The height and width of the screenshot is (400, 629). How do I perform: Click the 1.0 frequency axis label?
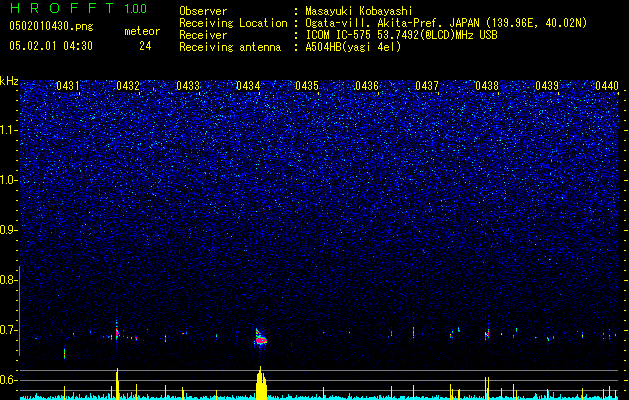point(9,180)
